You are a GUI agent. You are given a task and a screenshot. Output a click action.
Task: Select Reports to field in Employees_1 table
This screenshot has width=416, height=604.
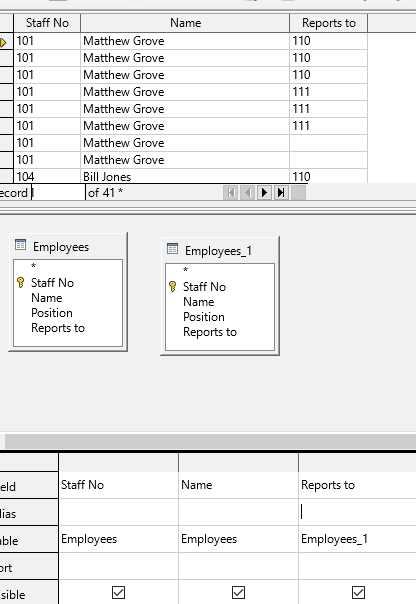(210, 332)
